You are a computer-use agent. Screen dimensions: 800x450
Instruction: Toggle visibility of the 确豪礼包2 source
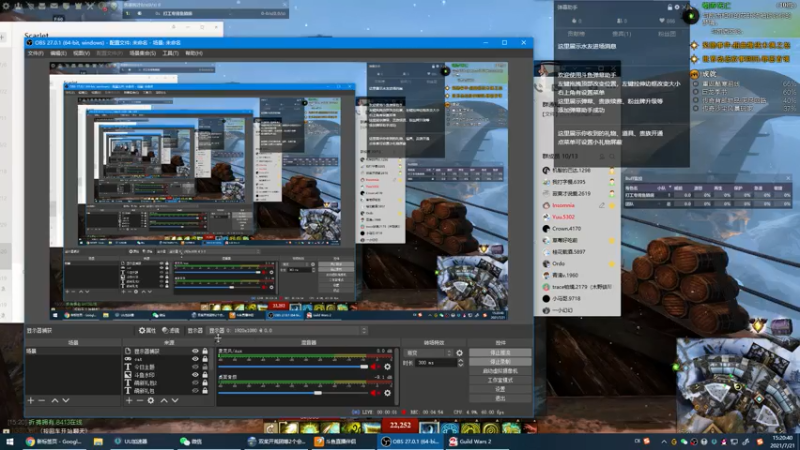[195, 383]
